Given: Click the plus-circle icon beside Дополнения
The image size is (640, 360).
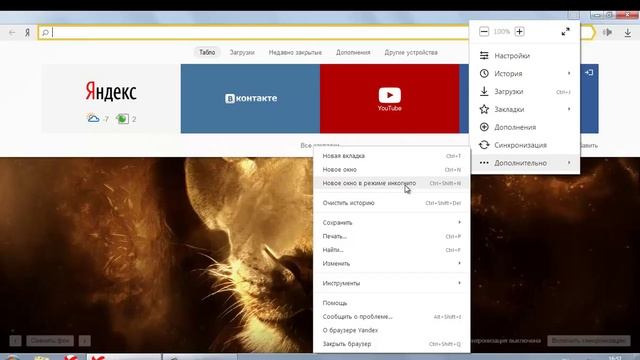Looking at the screenshot, I should click(x=484, y=127).
